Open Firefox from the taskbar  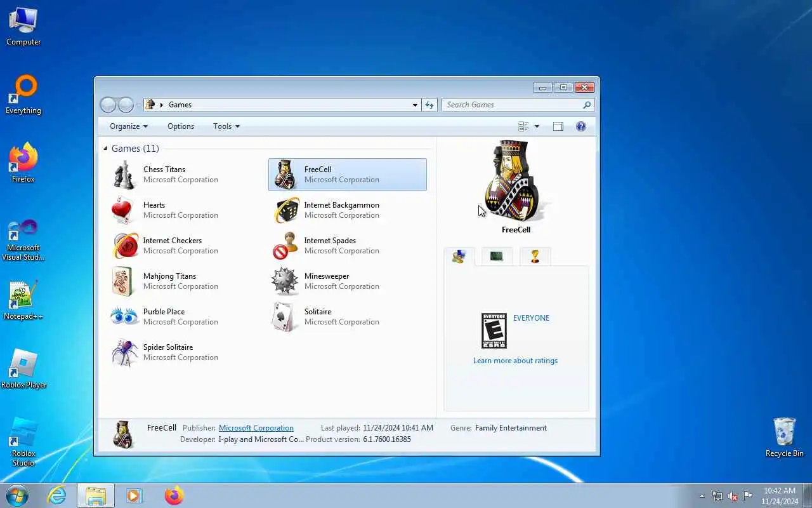tap(174, 495)
